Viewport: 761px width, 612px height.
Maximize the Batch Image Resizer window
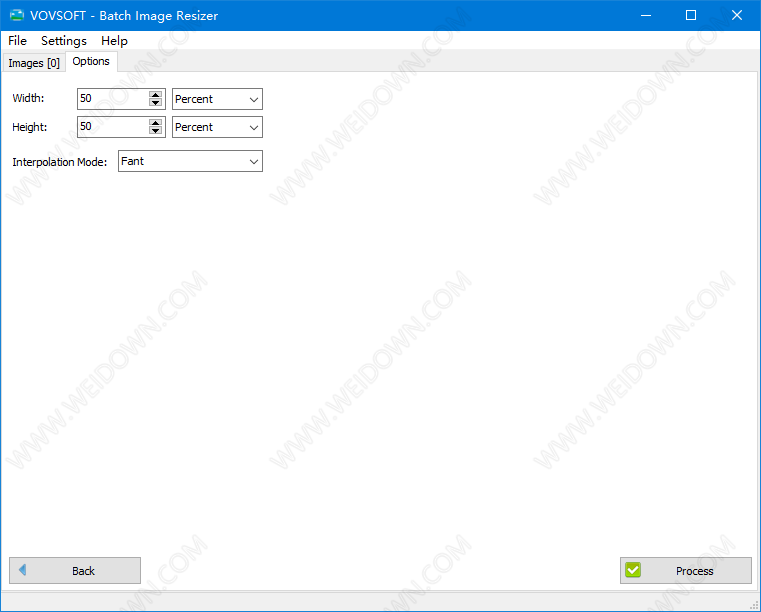[691, 16]
